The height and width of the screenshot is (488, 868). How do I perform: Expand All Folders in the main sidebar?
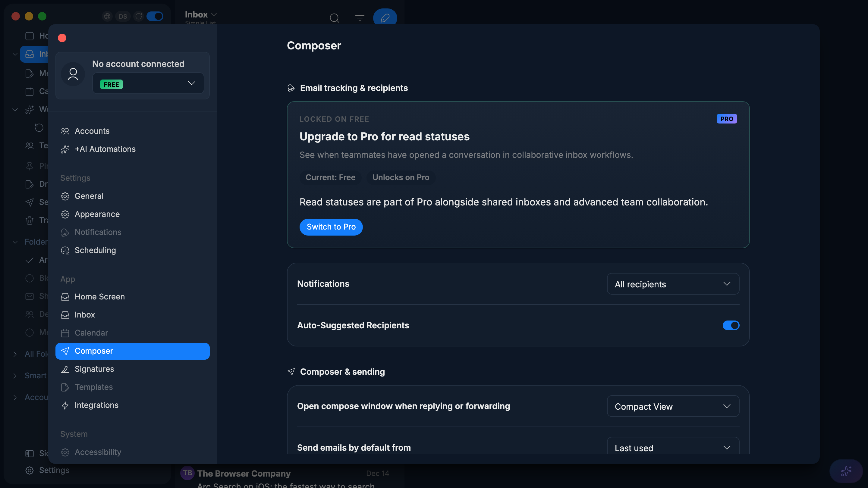pos(15,354)
